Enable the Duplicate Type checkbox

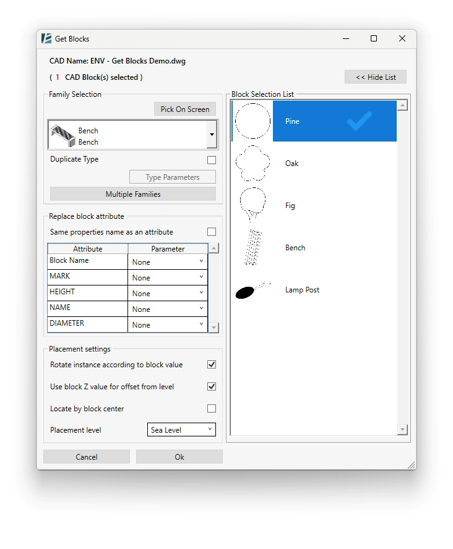[x=211, y=160]
